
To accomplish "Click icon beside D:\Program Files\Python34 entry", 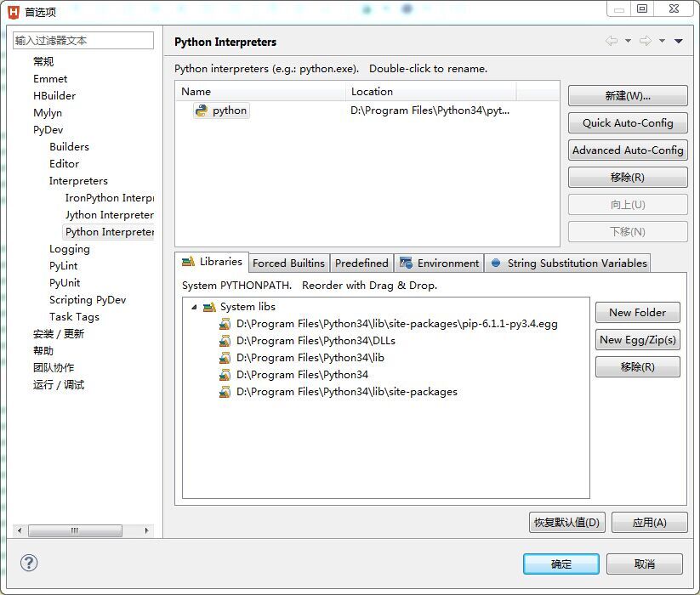I will tap(225, 375).
